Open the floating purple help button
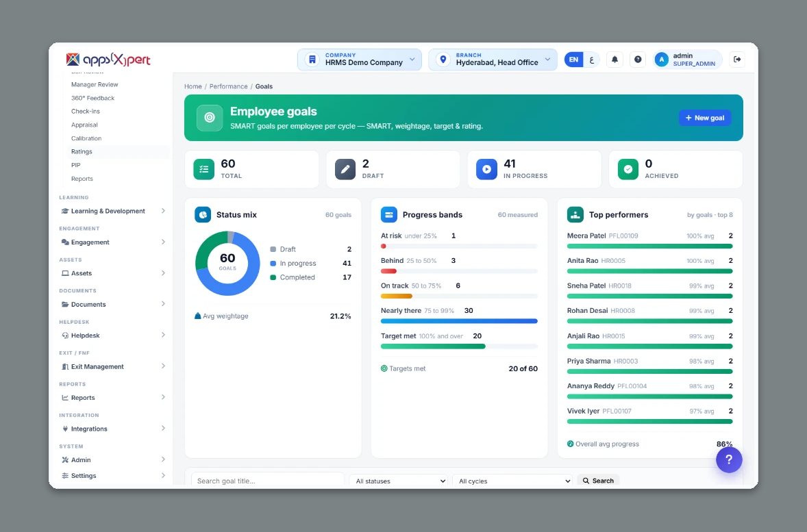807x532 pixels. point(729,459)
